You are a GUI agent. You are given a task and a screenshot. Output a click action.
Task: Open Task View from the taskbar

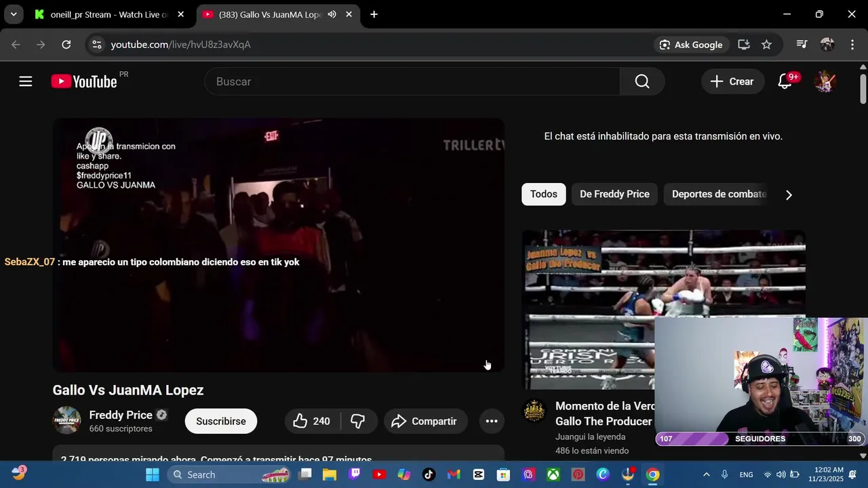pyautogui.click(x=305, y=474)
